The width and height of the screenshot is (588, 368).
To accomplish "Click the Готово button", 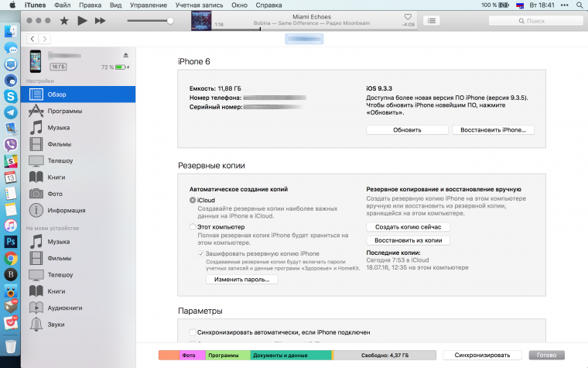I will pos(546,356).
